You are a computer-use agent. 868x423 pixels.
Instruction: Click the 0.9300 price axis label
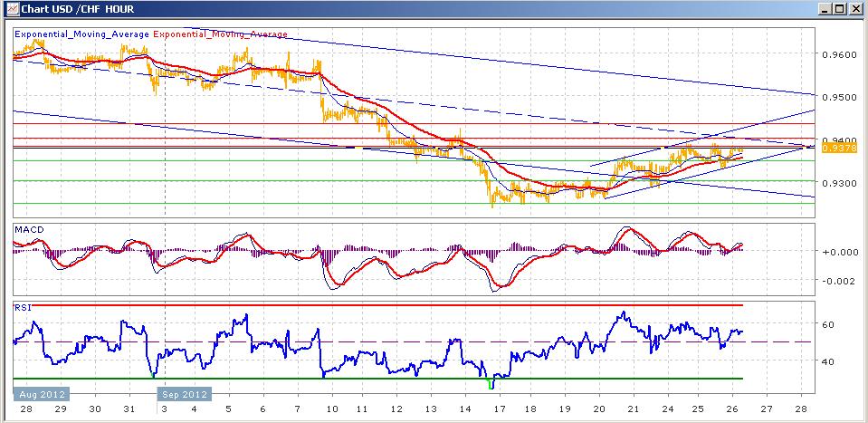coord(840,183)
